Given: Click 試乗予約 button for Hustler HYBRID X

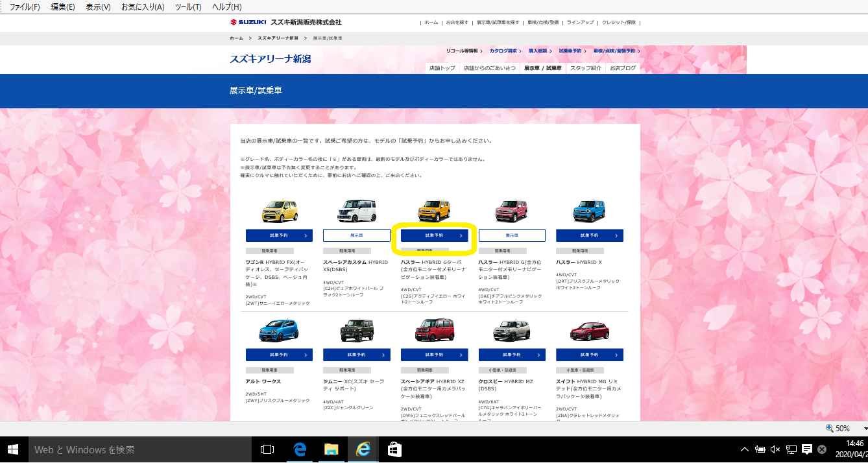Looking at the screenshot, I should pyautogui.click(x=589, y=235).
